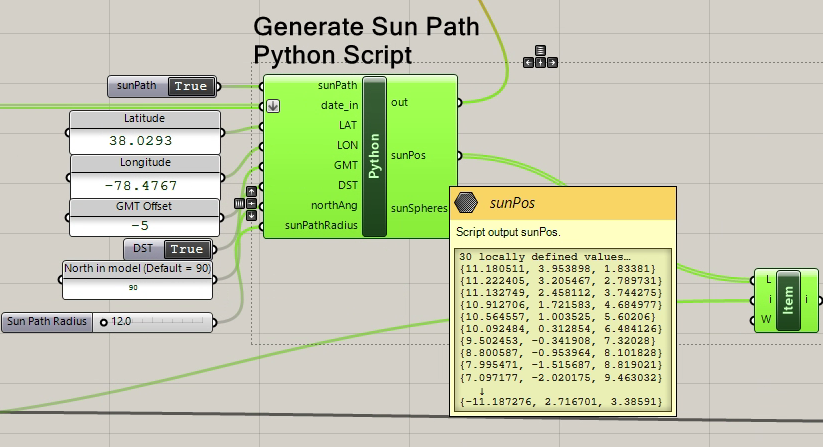
Task: Click the GMT Offset panel output grip
Action: 222,217
